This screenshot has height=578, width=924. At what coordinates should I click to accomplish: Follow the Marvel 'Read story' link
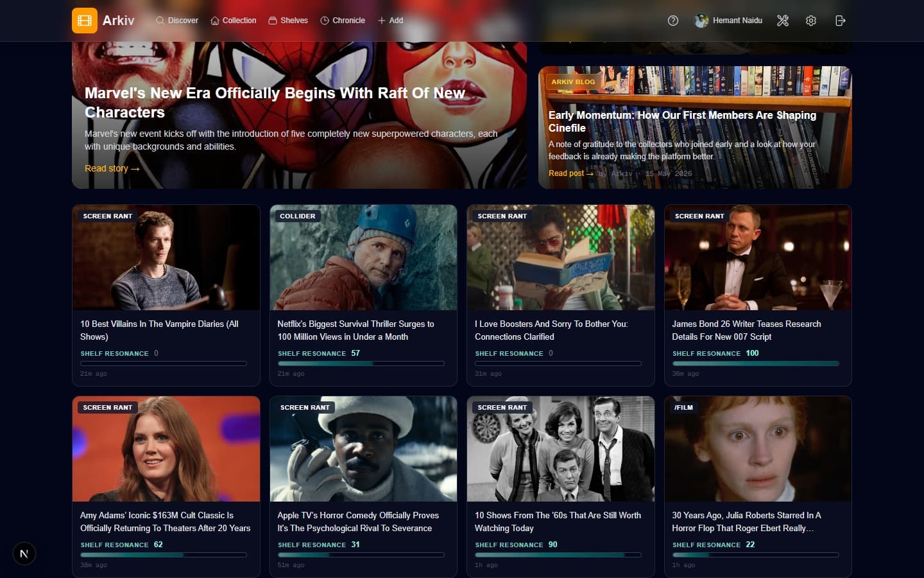pos(112,168)
